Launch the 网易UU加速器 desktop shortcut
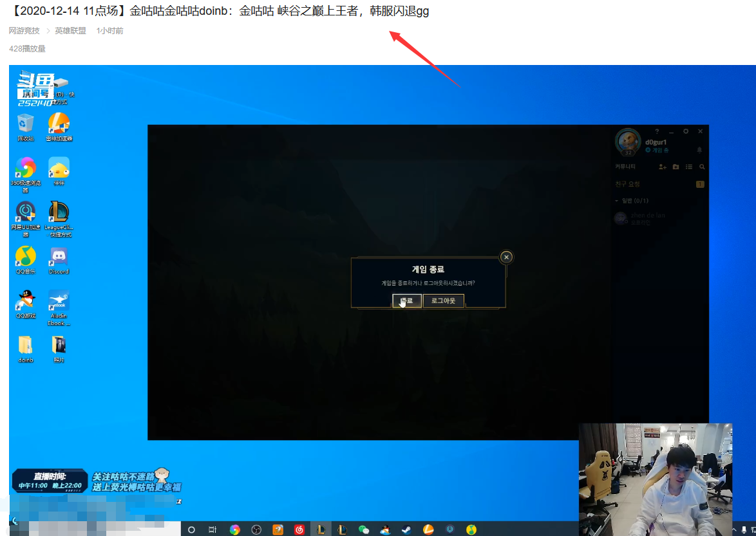 [x=26, y=219]
